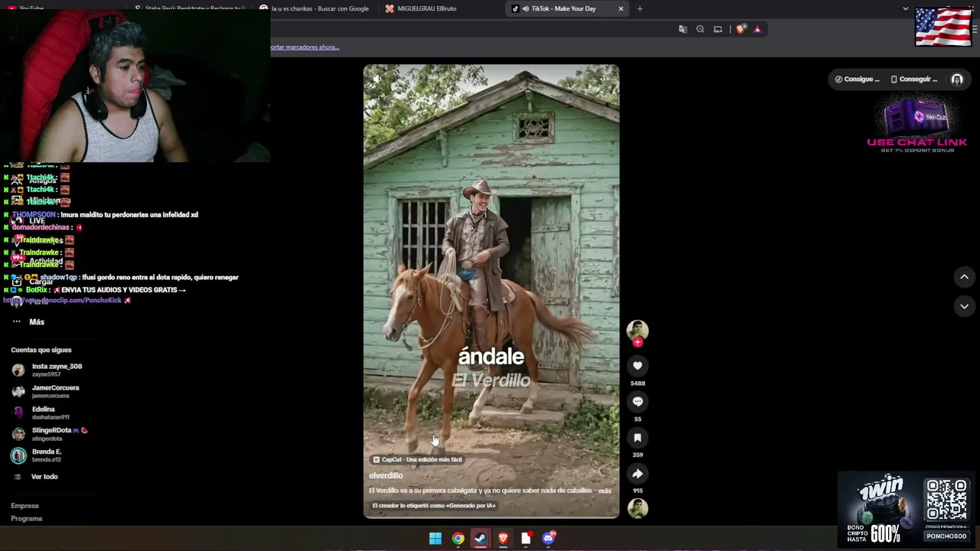Click the Empresa footer link

pyautogui.click(x=24, y=506)
